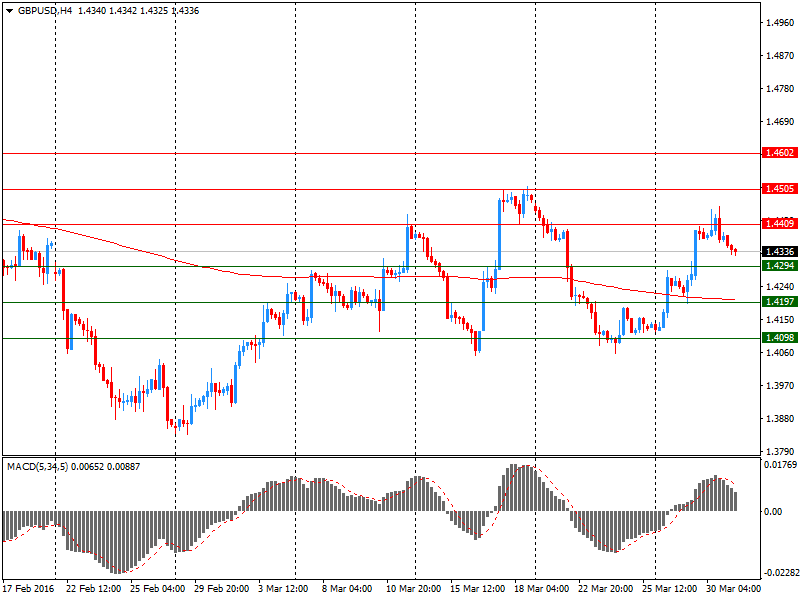
Task: Select the 10 Mar 20:00 time label
Action: [x=414, y=589]
